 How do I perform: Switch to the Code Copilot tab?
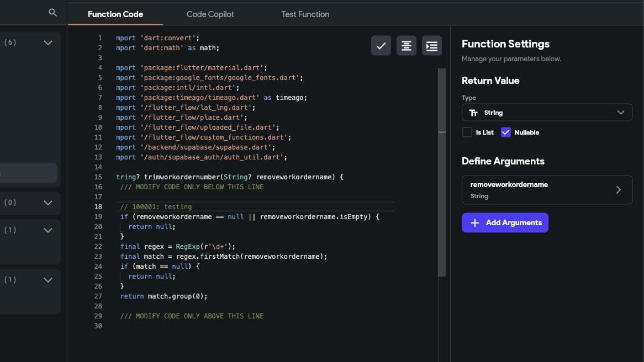[x=210, y=14]
